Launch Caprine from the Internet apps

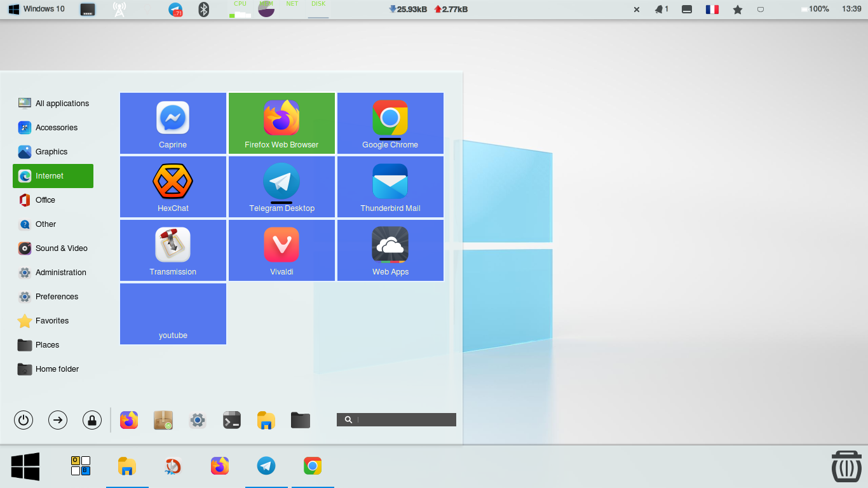173,123
